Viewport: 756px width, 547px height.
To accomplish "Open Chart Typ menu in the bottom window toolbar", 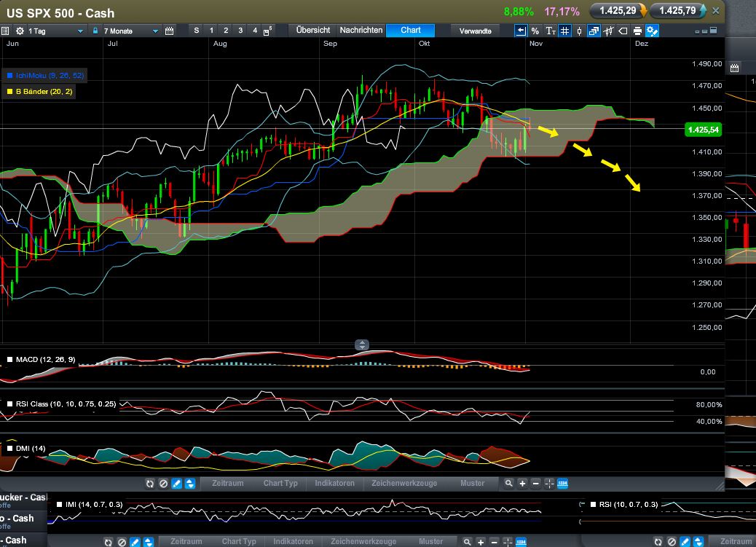I will pos(239,542).
